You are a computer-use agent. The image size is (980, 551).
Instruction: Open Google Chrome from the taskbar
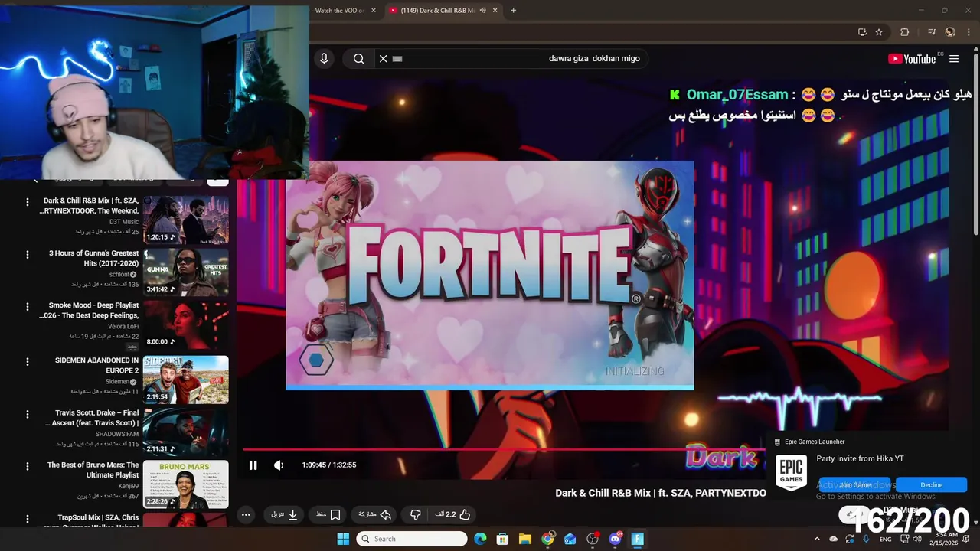547,539
